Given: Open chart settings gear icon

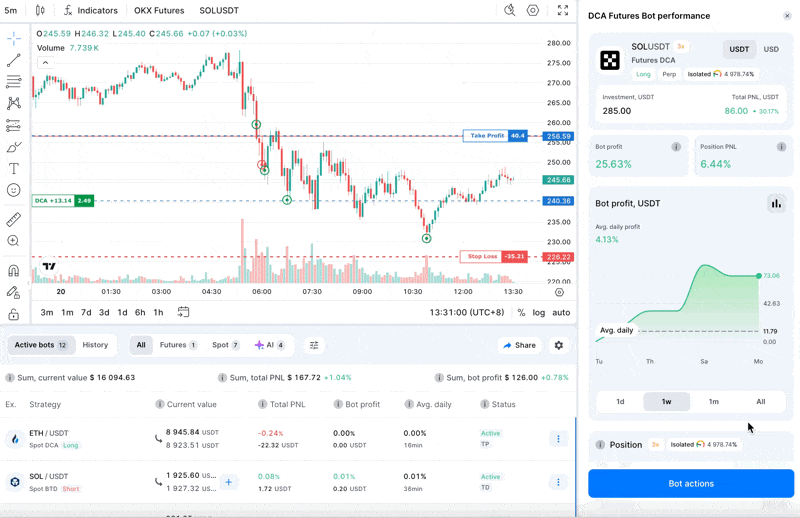Looking at the screenshot, I should 533,11.
